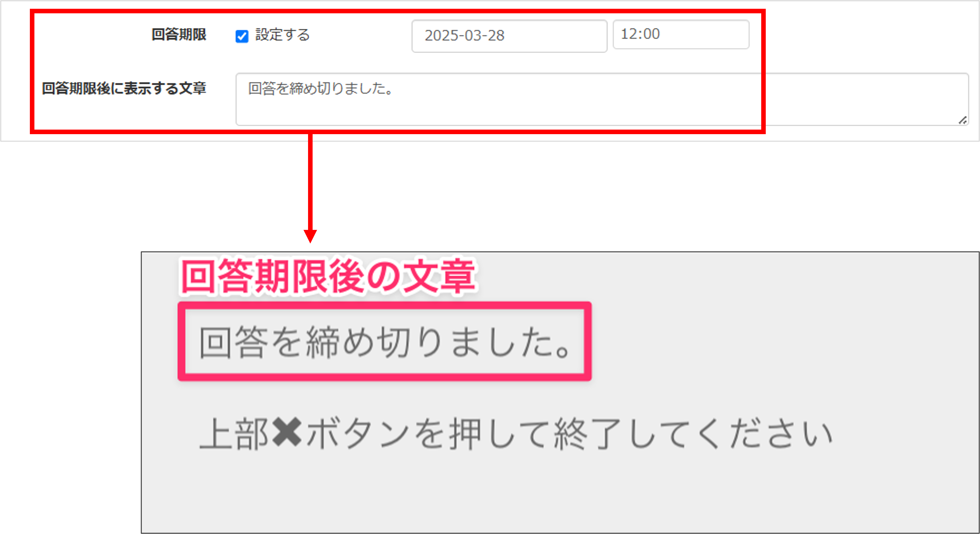Click the 上部 word in the preview
980x534 pixels.
coord(235,434)
